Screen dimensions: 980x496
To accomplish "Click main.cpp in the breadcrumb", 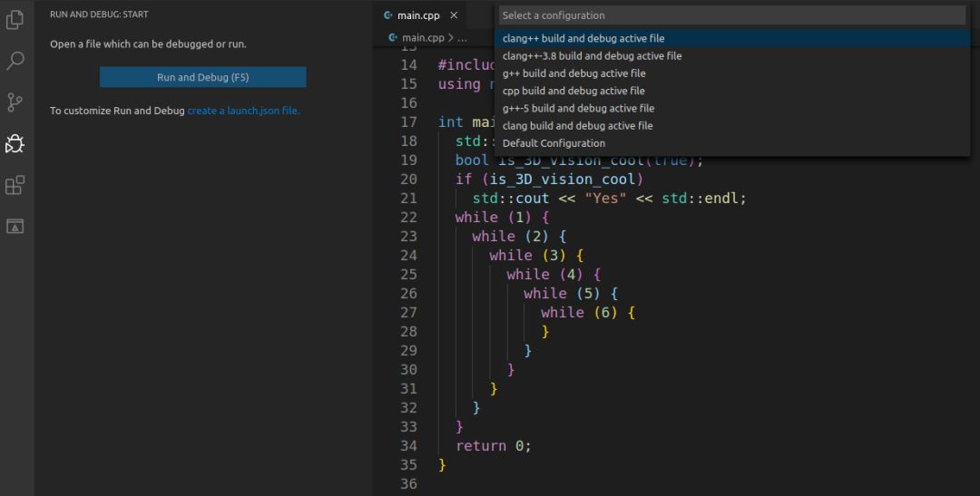I will 423,37.
